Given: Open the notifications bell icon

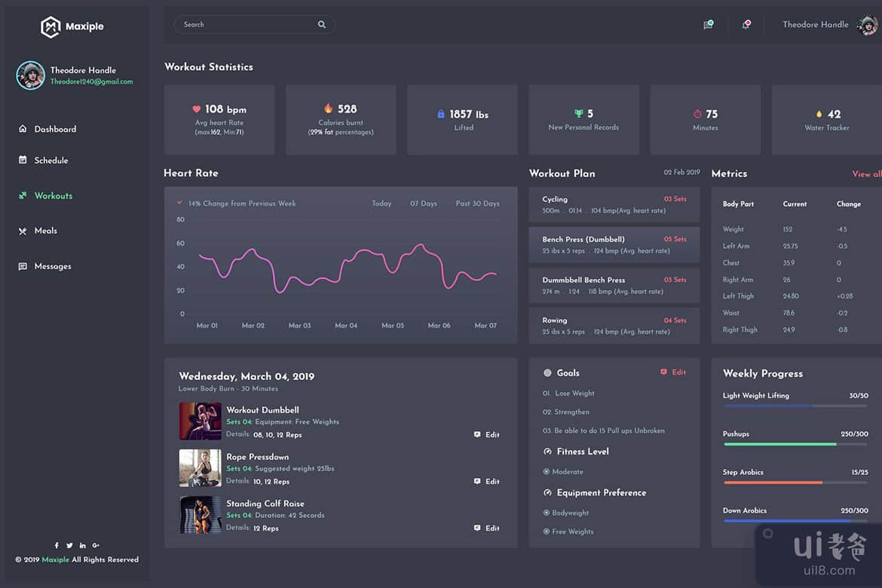Looking at the screenshot, I should pyautogui.click(x=746, y=25).
